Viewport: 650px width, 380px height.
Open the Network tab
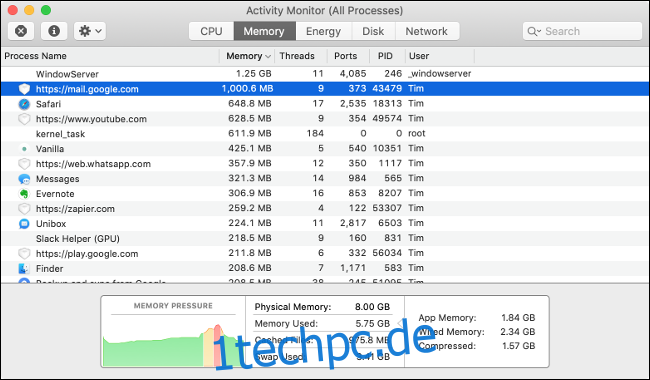point(427,31)
